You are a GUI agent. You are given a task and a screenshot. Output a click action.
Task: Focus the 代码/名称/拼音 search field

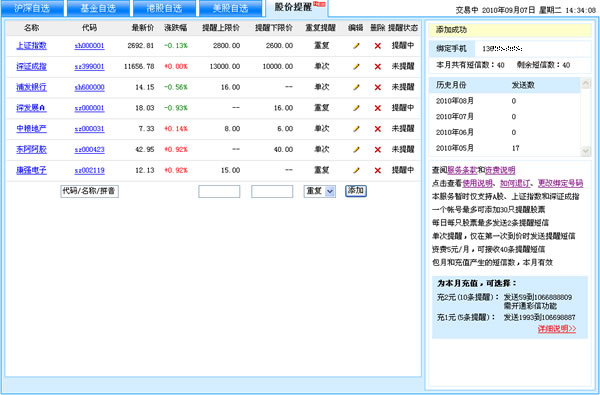[90, 191]
